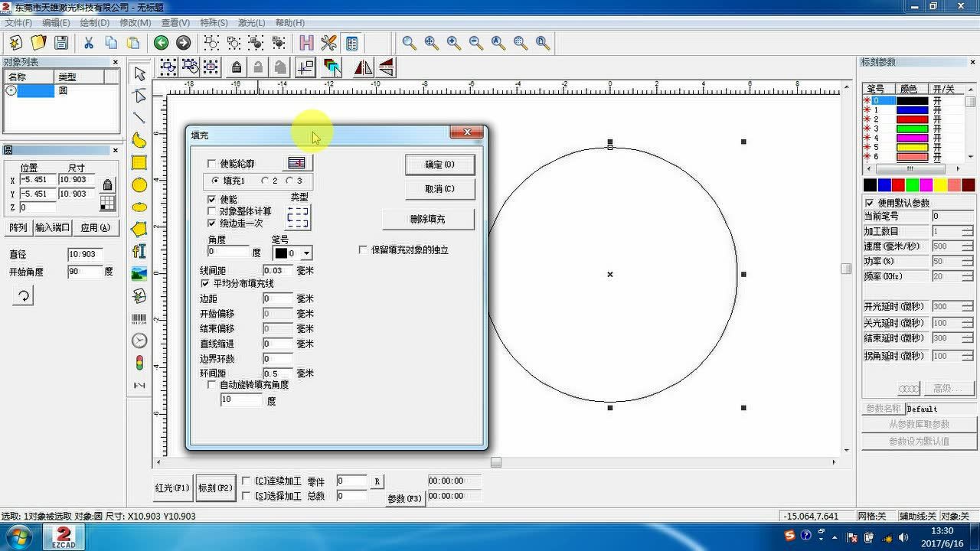Pick the yellow swatch in the color palette row
980x551 pixels.
(x=940, y=185)
